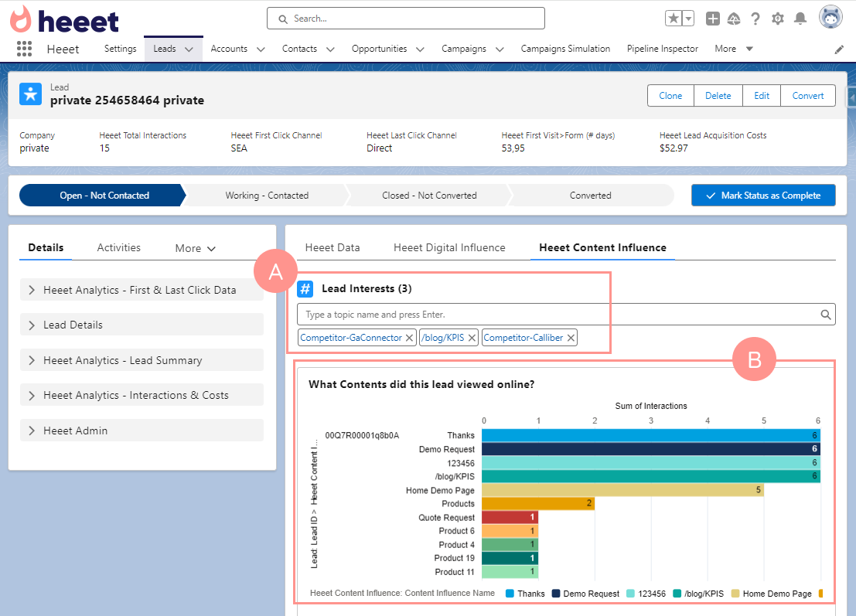This screenshot has width=856, height=616.
Task: Open the Favorites list dropdown arrow
Action: 688,19
